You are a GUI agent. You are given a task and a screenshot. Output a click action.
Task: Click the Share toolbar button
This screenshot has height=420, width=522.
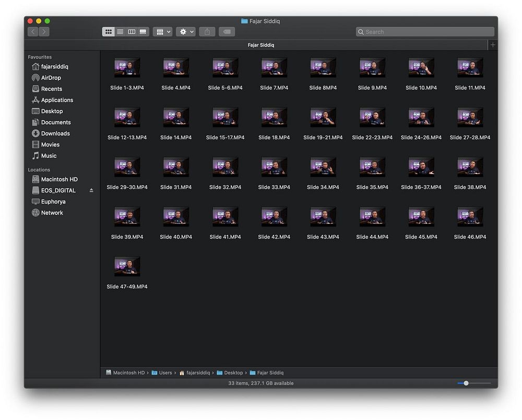click(x=207, y=32)
